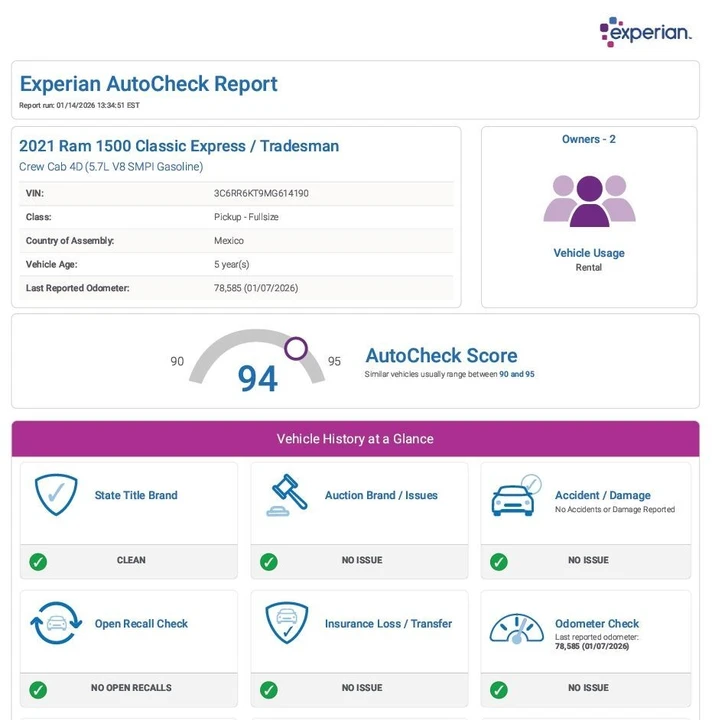Click the VIN value 3C6RR6KT9MG614190

click(x=261, y=193)
